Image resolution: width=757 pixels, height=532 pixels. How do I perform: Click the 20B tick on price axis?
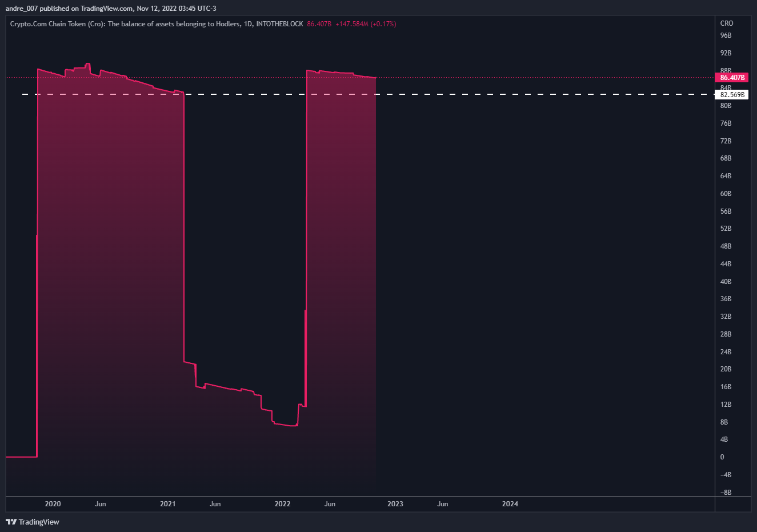coord(726,369)
